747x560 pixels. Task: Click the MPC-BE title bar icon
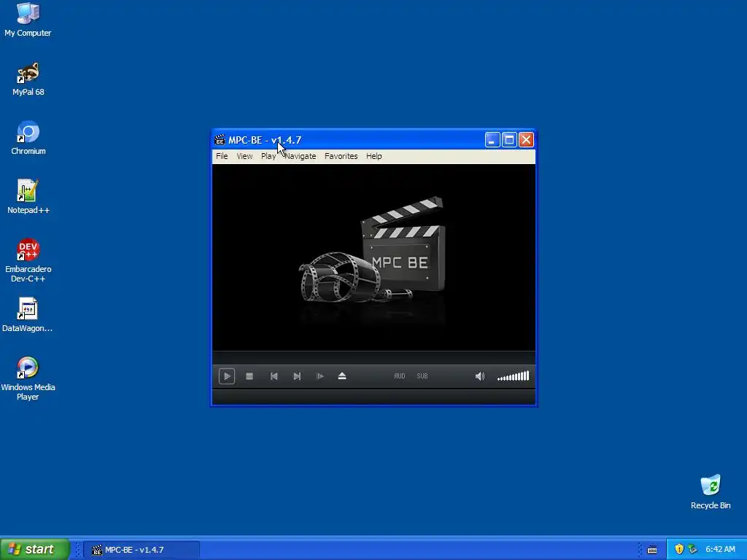[220, 140]
